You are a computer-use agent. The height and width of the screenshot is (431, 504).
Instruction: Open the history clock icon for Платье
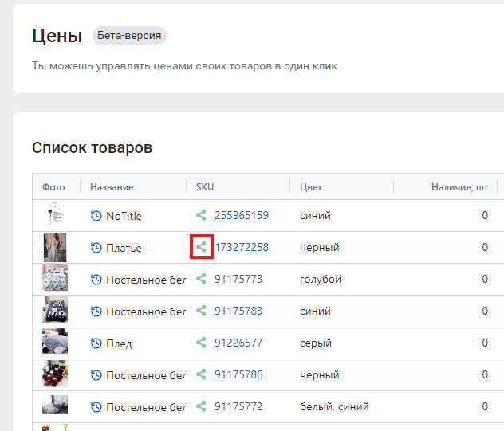click(96, 248)
